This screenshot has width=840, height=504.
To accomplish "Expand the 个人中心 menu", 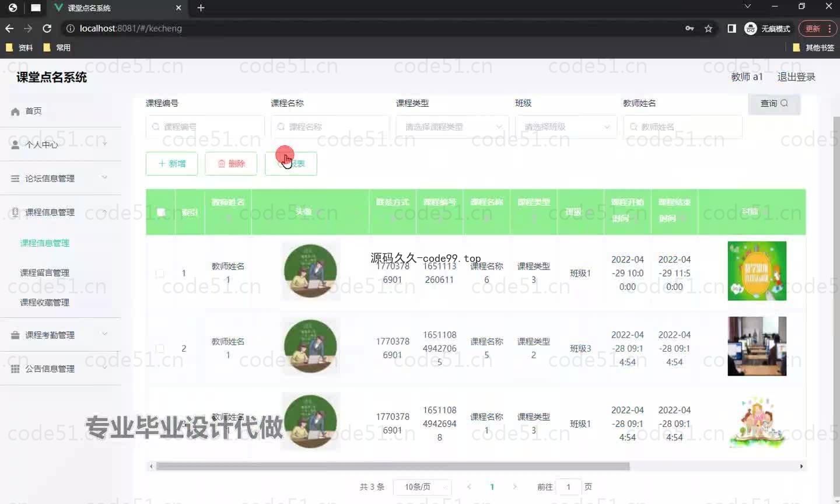I will pyautogui.click(x=61, y=144).
